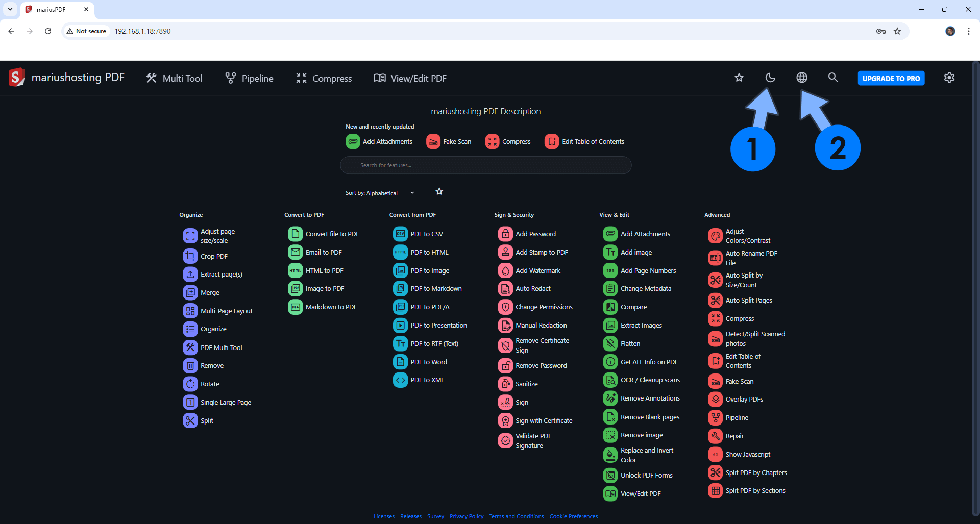Viewport: 980px width, 524px height.
Task: Open PDF to Image tool
Action: 422,270
